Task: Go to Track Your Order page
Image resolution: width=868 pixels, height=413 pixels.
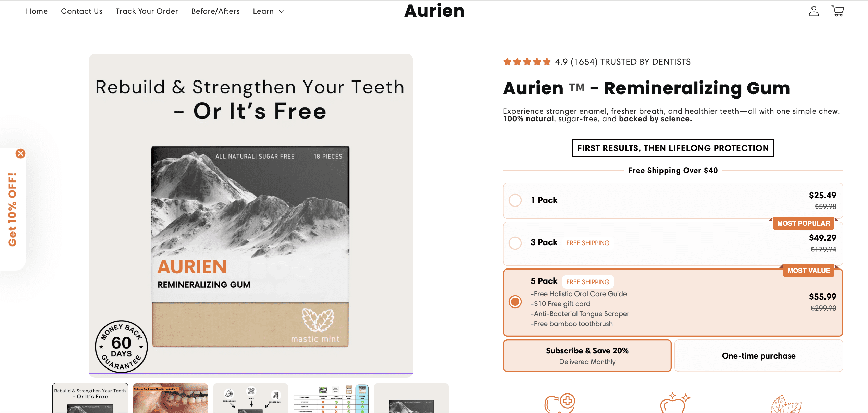Action: (x=147, y=11)
